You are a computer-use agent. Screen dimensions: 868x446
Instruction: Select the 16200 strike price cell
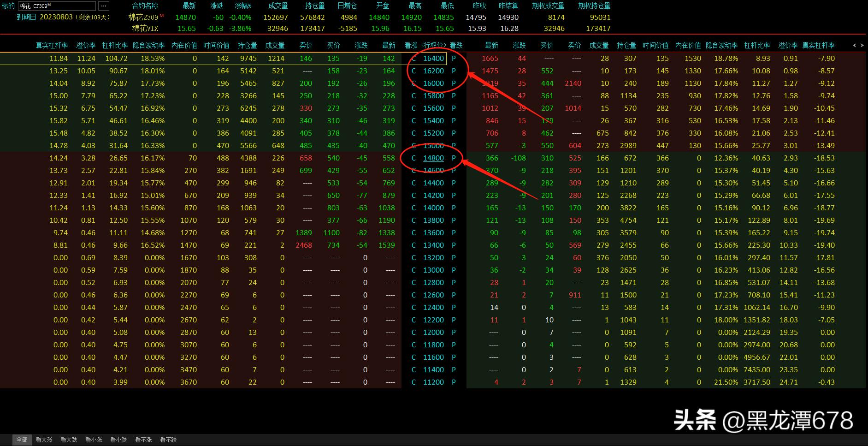click(433, 71)
